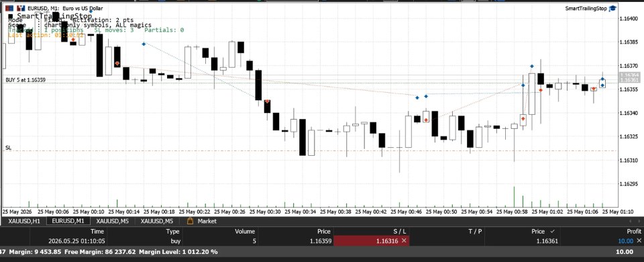The width and height of the screenshot is (644, 262).
Task: Click the Market shopping bag icon
Action: (x=190, y=221)
